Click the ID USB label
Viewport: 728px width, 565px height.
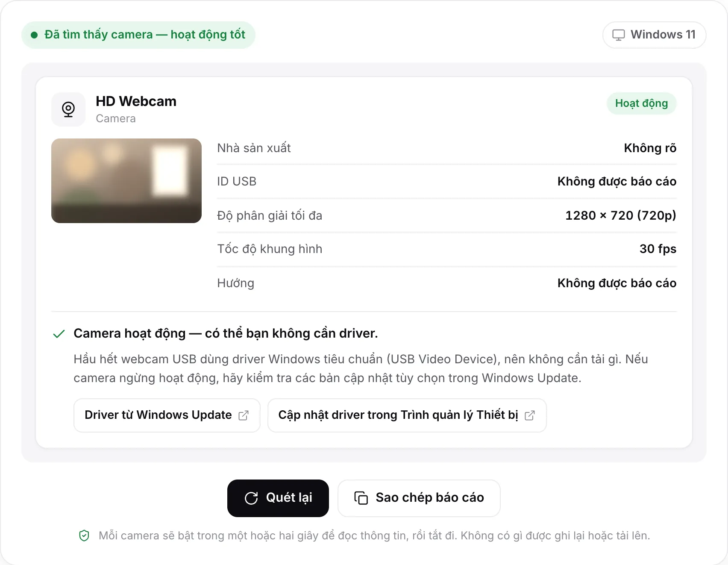(x=237, y=182)
